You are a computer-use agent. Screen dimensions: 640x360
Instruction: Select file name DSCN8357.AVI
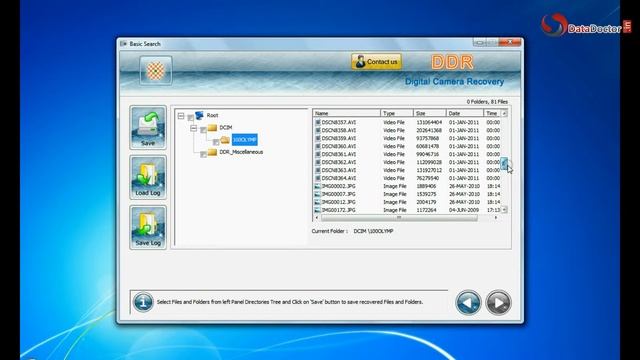tap(339, 122)
